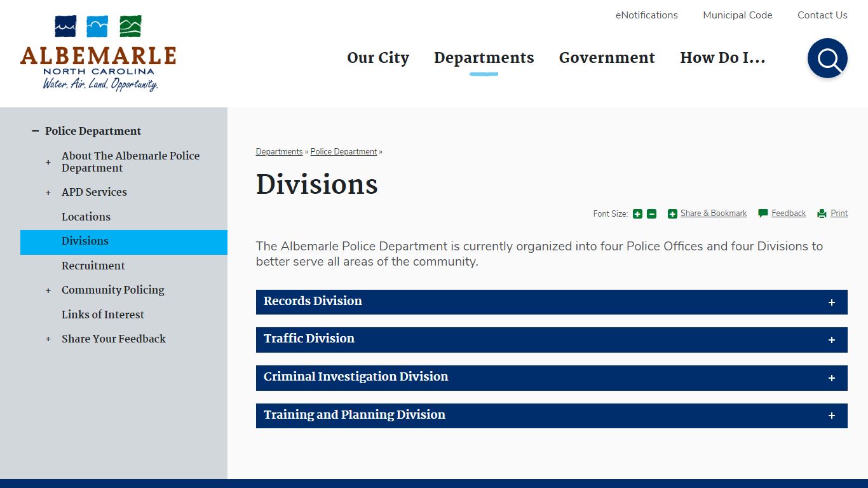
Task: Expand the Community Policing submenu
Action: coord(48,290)
